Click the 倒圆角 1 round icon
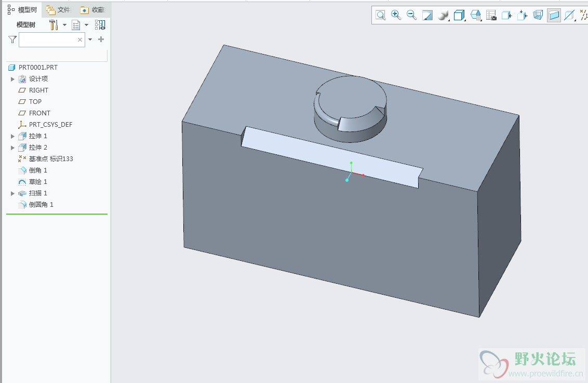 (22, 205)
